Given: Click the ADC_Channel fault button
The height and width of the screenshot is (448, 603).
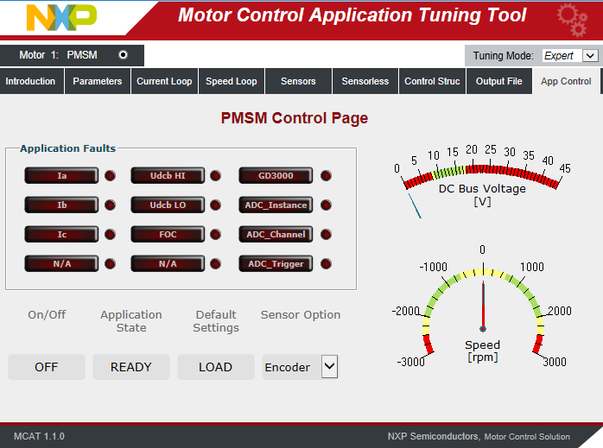Looking at the screenshot, I should (x=276, y=234).
